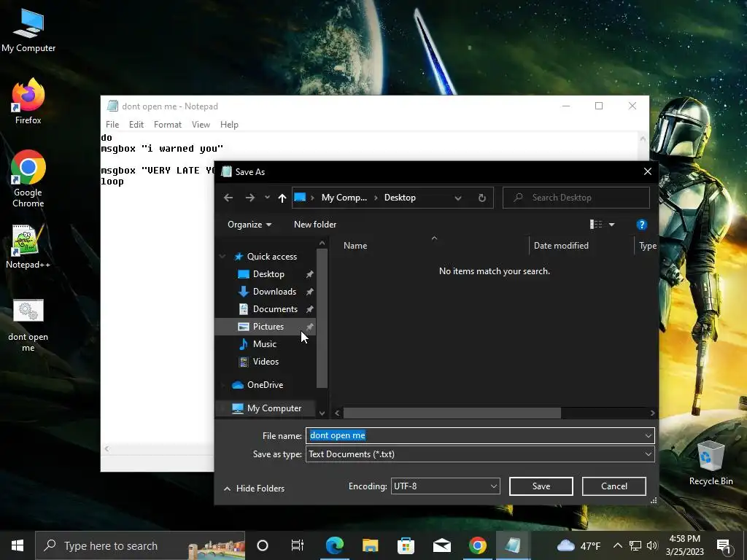Refresh the Desktop folder listing

click(482, 198)
